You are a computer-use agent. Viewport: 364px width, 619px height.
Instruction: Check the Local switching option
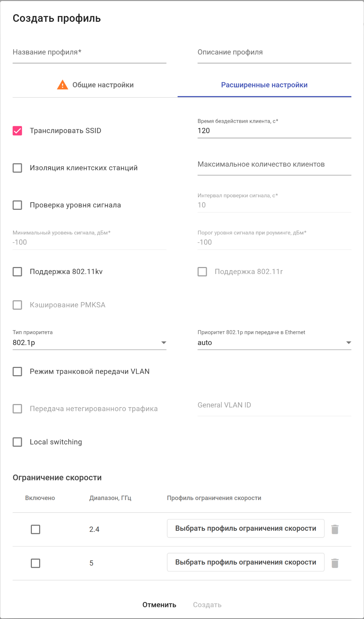click(17, 442)
